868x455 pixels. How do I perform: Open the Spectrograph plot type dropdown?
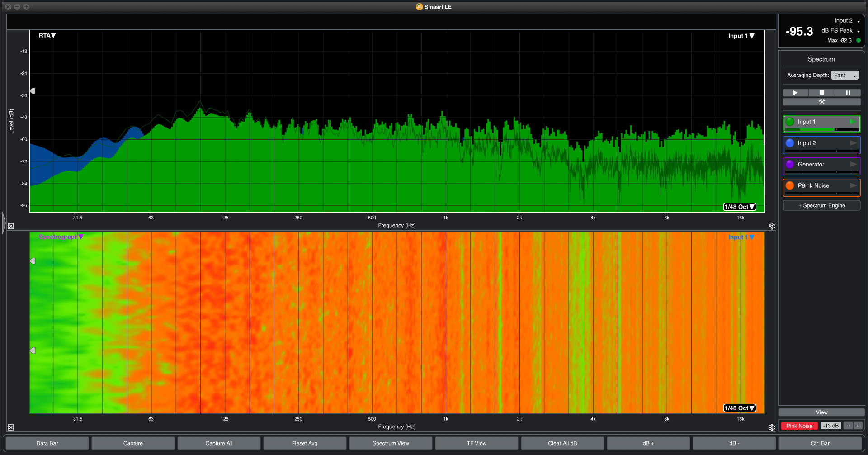(x=61, y=237)
